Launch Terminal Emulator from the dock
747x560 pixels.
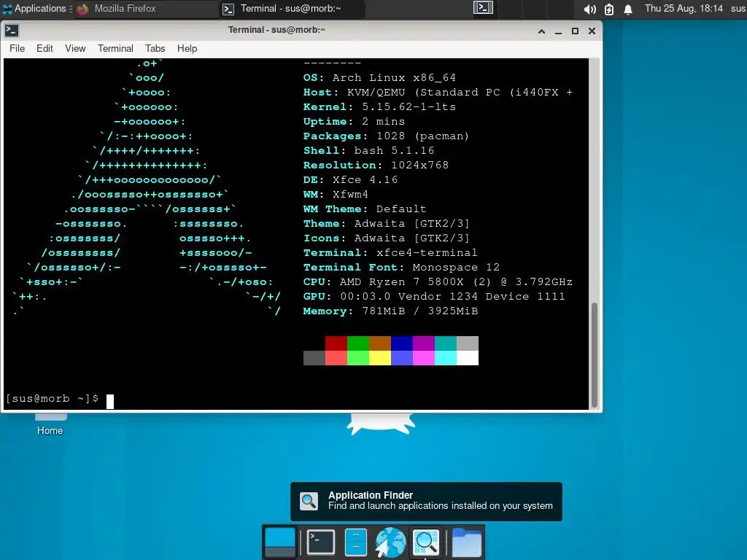(x=321, y=542)
